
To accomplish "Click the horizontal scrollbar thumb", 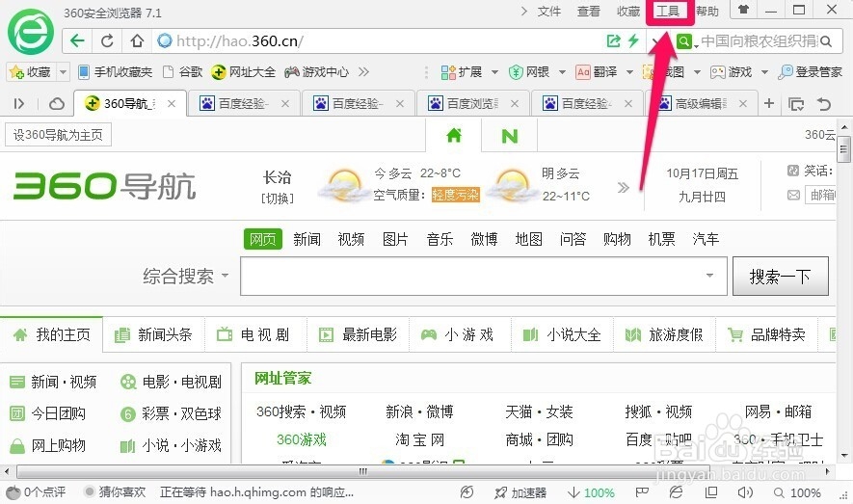I will tap(362, 471).
